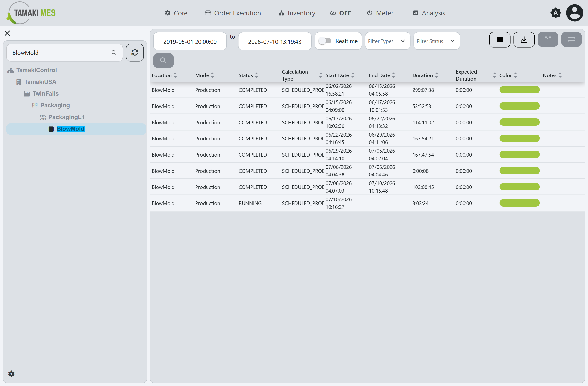Sort by Status column arrows
Image resolution: width=588 pixels, height=386 pixels.
point(257,75)
